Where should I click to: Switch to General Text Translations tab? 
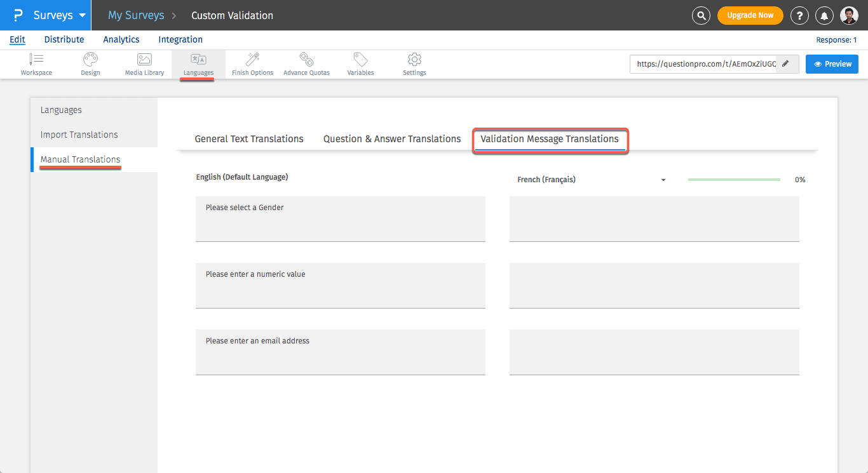pyautogui.click(x=249, y=139)
